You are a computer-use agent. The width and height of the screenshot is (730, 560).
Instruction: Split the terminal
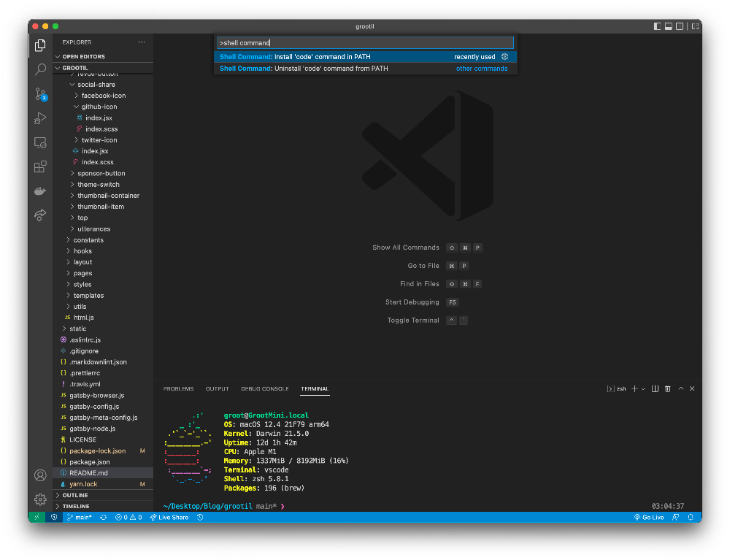(x=655, y=388)
